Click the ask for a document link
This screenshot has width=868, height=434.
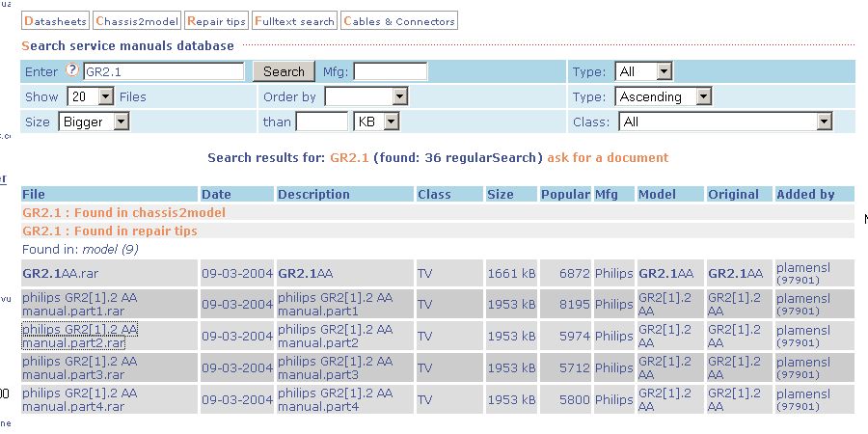coord(608,157)
